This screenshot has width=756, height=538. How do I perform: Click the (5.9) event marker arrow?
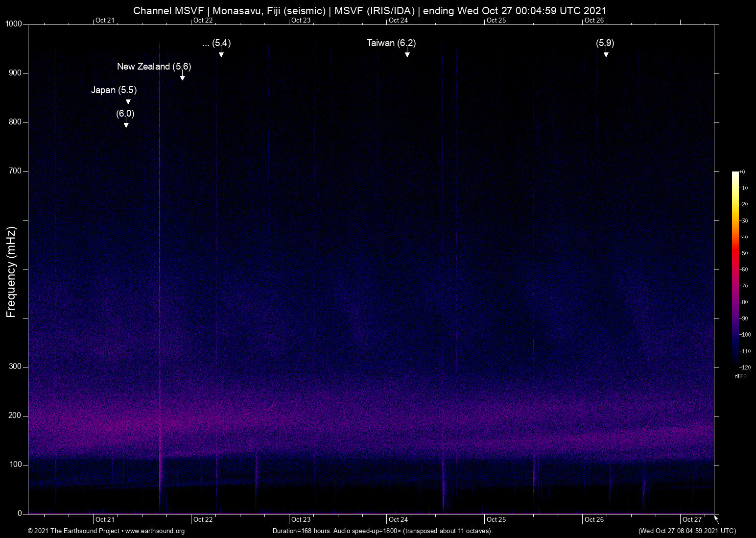(x=606, y=52)
